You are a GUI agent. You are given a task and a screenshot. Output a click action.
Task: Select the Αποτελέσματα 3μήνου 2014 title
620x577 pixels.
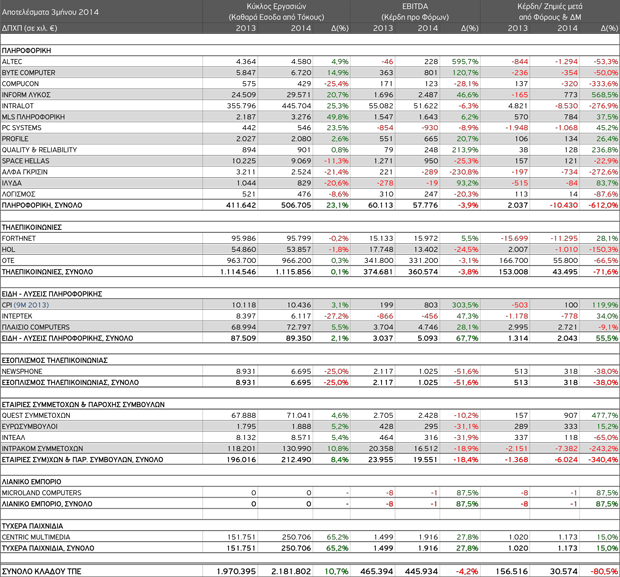tap(50, 12)
